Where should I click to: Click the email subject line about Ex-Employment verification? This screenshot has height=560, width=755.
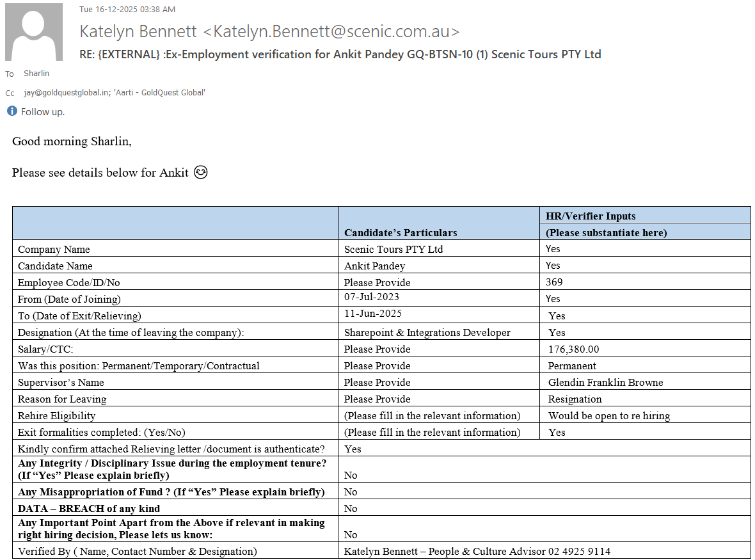(340, 54)
